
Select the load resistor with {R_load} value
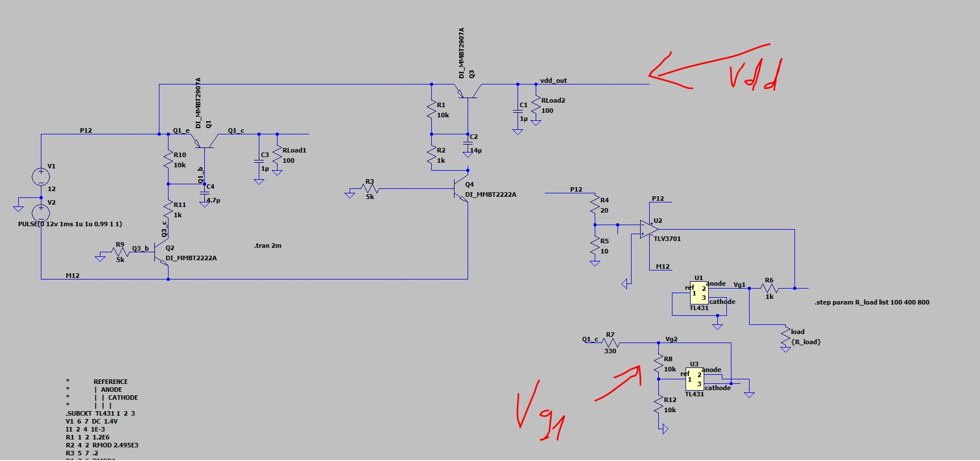point(786,336)
